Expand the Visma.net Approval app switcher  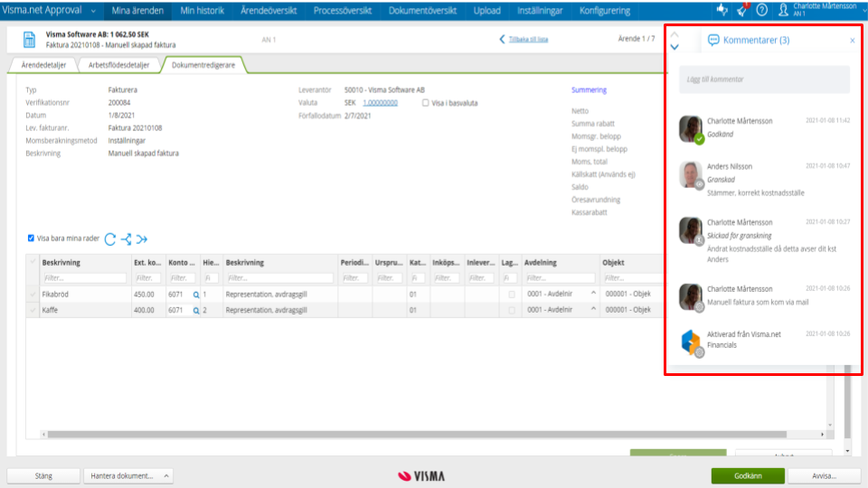point(93,11)
